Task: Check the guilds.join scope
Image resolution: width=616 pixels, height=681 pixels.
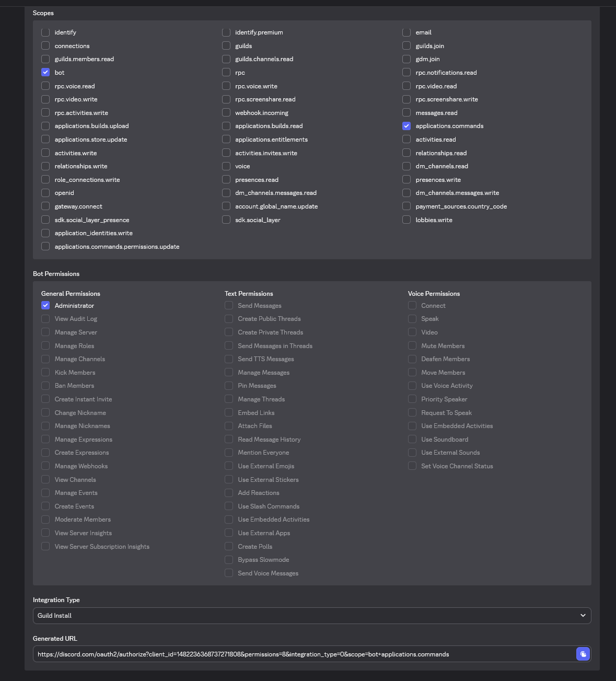Action: 406,45
